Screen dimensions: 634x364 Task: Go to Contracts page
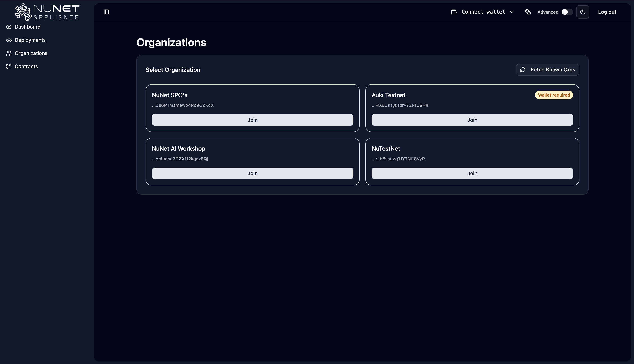(x=26, y=66)
